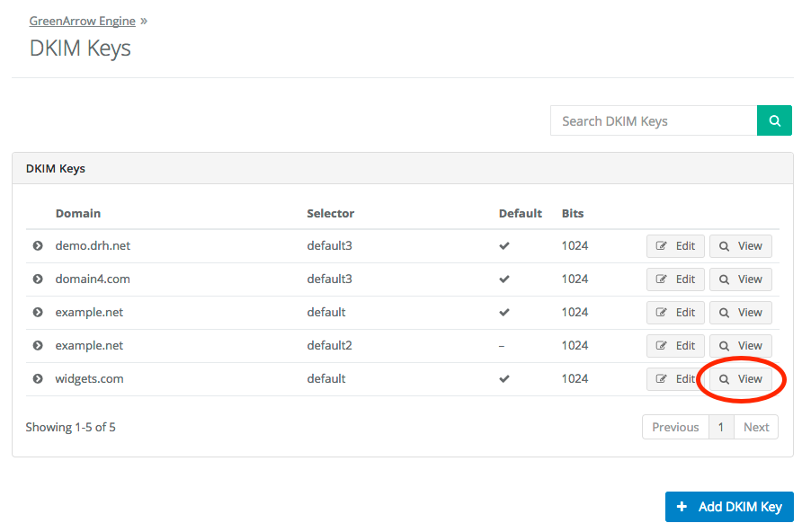Edit the example.net default2 key
This screenshot has width=802, height=532.
point(675,346)
